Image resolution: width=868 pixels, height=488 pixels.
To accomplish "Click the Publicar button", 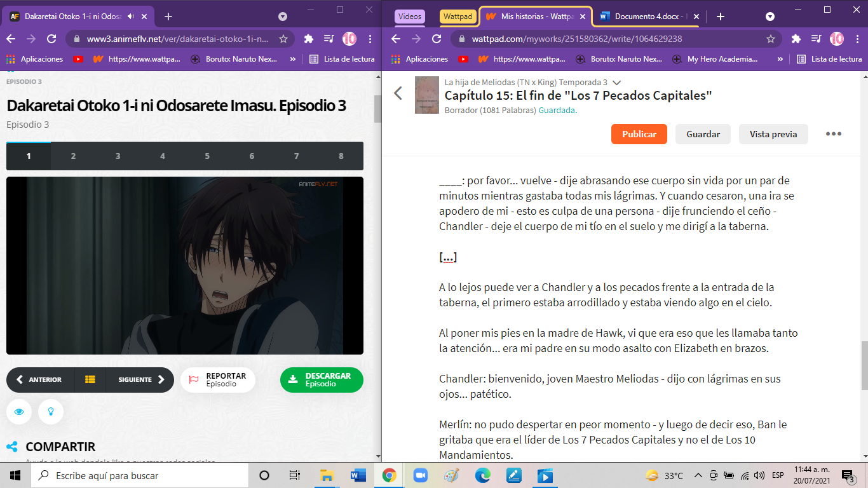I will (639, 134).
